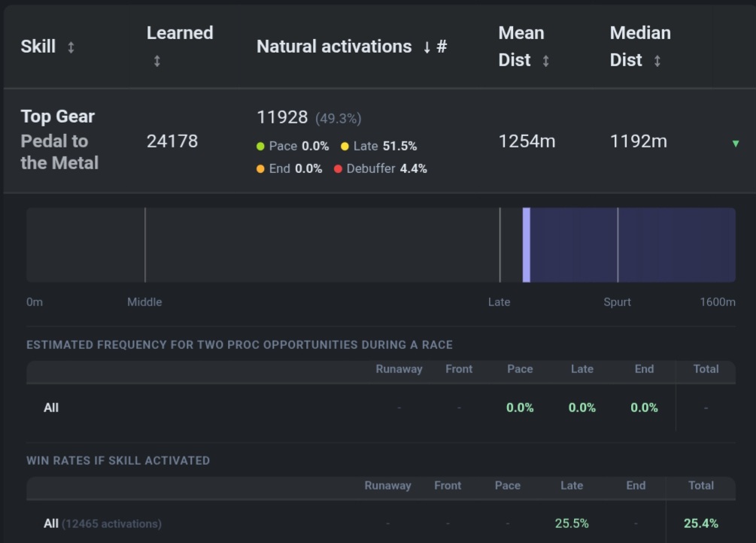Select the Pedal to the Metal skill name
Viewport: 756px width, 543px height.
pos(59,152)
